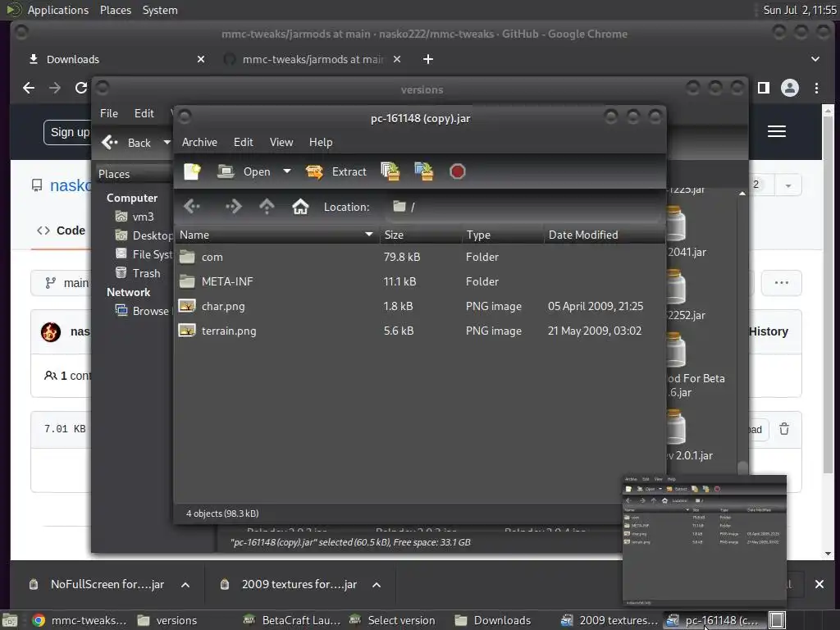840x630 pixels.
Task: Open the main branch selector
Action: [x=62, y=283]
